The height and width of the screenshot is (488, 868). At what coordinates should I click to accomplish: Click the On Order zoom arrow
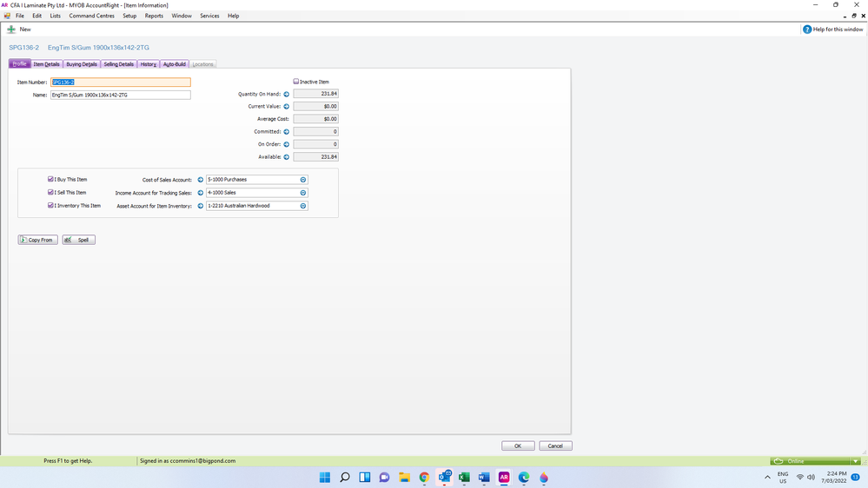click(x=287, y=144)
